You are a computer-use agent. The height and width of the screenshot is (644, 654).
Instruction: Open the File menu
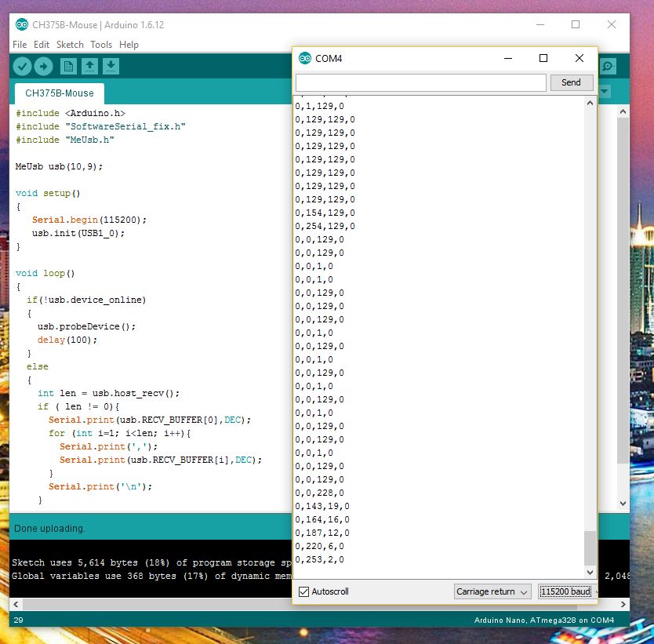(x=20, y=45)
